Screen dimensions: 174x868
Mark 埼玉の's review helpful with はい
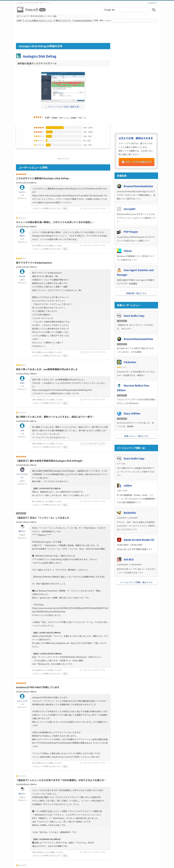coord(65,249)
